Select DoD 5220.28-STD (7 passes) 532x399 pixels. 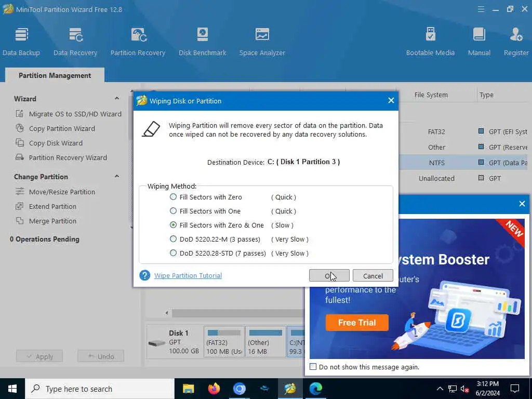174,253
